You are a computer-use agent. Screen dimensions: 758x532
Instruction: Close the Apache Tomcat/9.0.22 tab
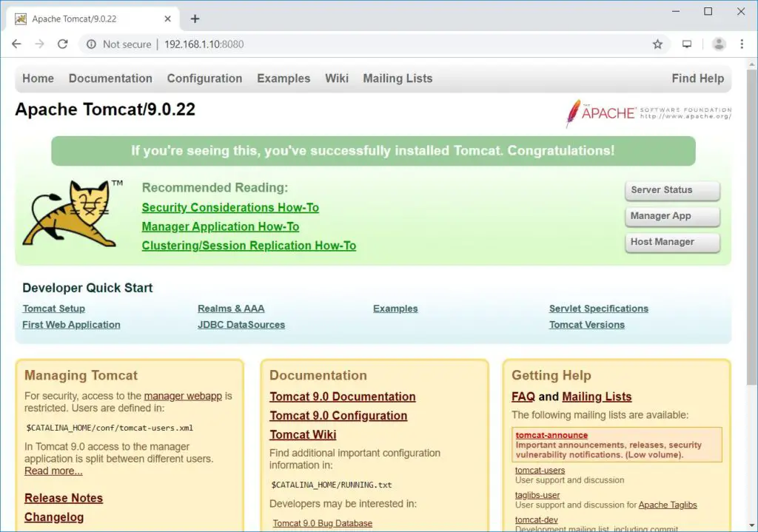168,18
